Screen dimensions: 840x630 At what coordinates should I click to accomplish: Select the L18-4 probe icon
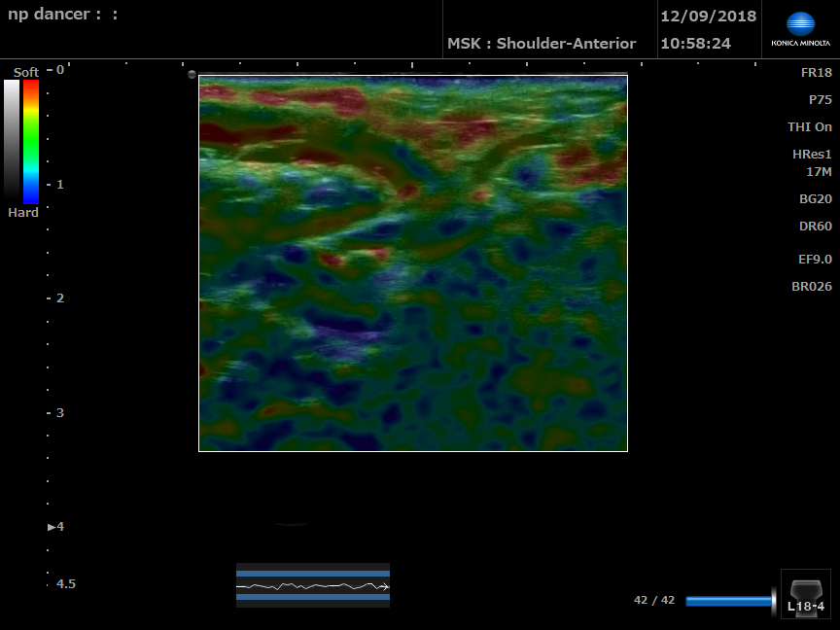(x=806, y=594)
